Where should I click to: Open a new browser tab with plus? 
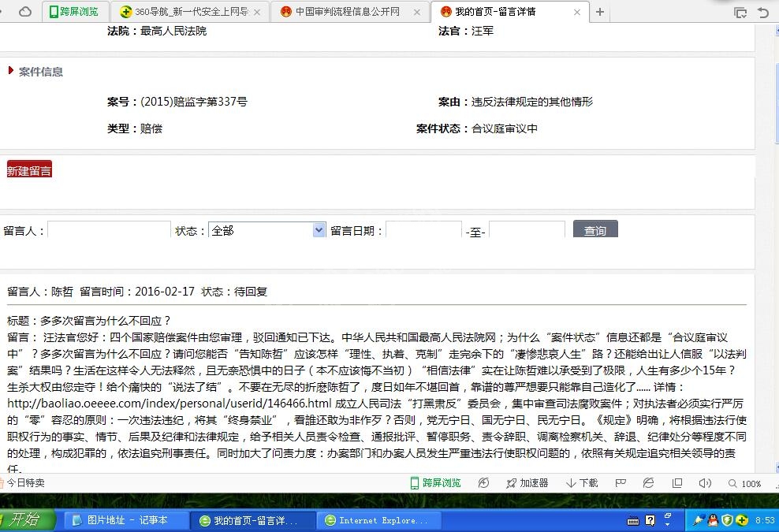click(600, 11)
